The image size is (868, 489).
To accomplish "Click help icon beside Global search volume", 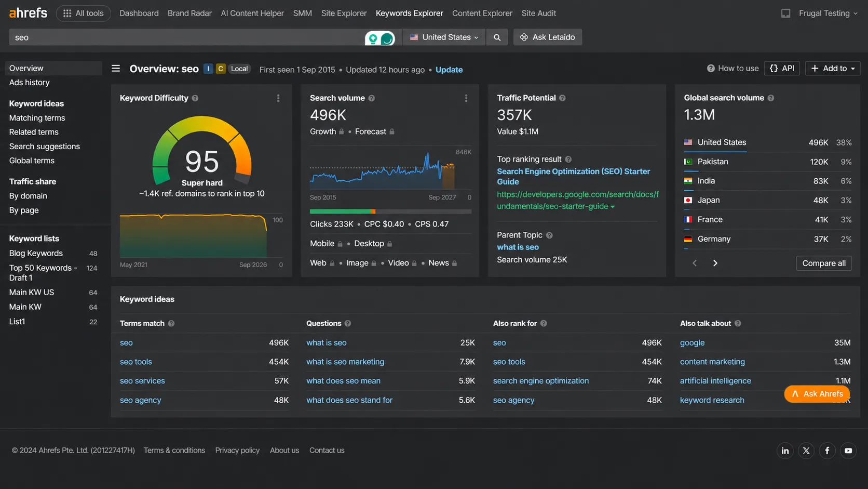I will click(771, 98).
